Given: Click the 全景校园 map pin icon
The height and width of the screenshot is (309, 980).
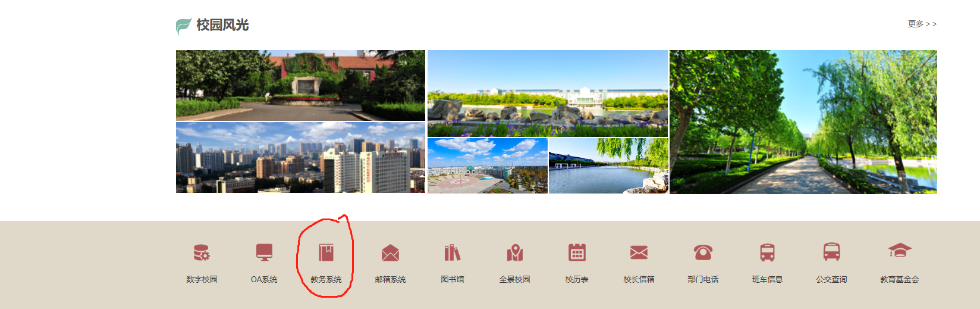Looking at the screenshot, I should [x=515, y=253].
